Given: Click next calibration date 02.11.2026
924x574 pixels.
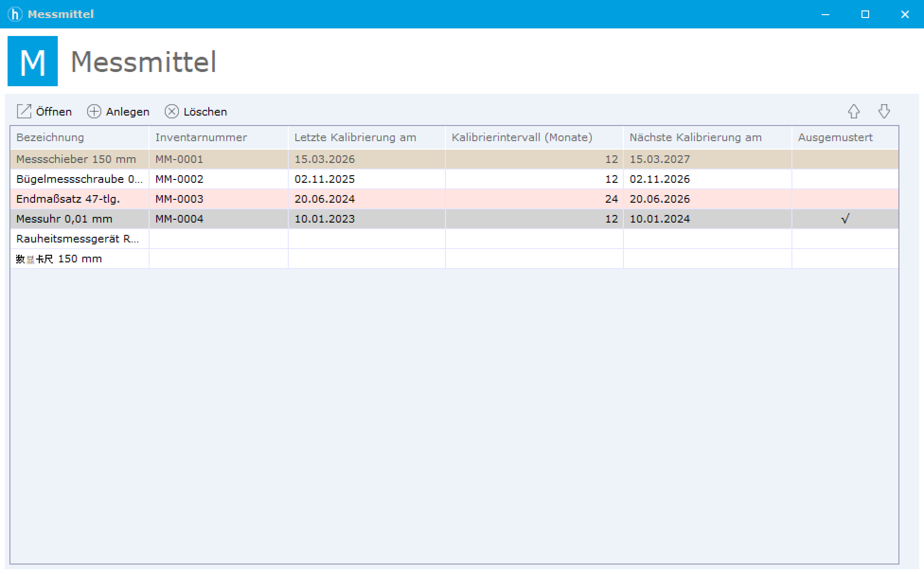Looking at the screenshot, I should point(660,179).
